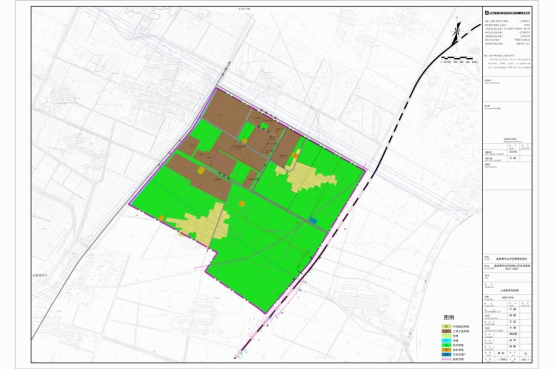Click the orange parcel left of southwest yellow village

[161, 218]
